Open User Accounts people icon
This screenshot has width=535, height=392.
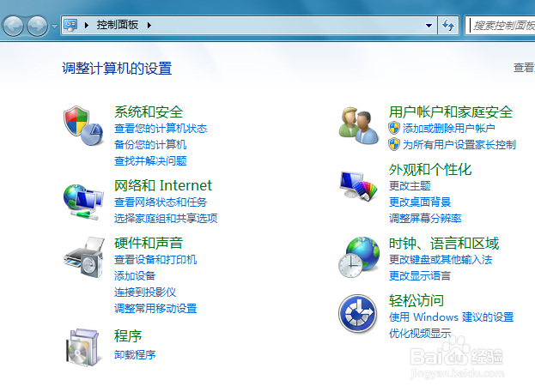coord(358,126)
